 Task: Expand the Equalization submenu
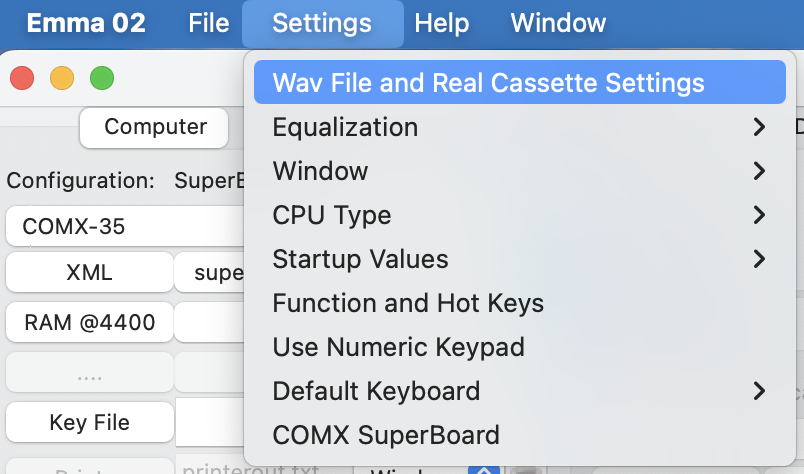point(345,127)
